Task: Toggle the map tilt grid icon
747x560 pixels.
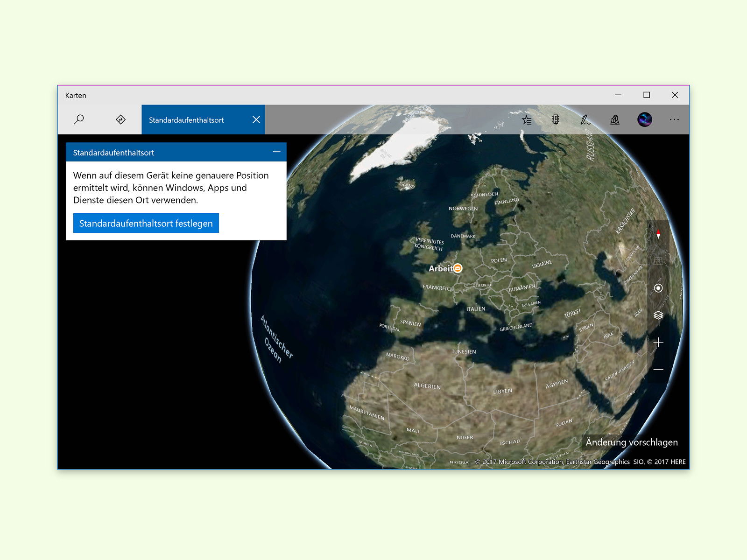Action: [658, 261]
